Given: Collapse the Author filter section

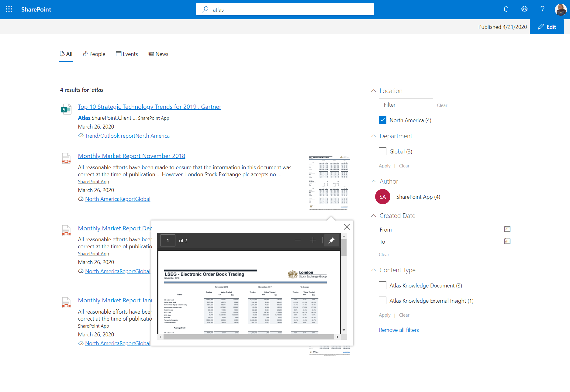Looking at the screenshot, I should pyautogui.click(x=374, y=181).
